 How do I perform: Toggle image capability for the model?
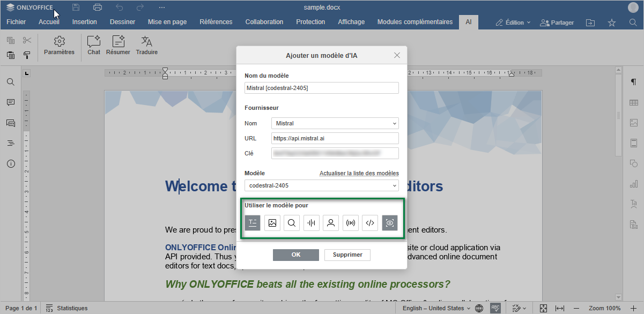click(272, 223)
